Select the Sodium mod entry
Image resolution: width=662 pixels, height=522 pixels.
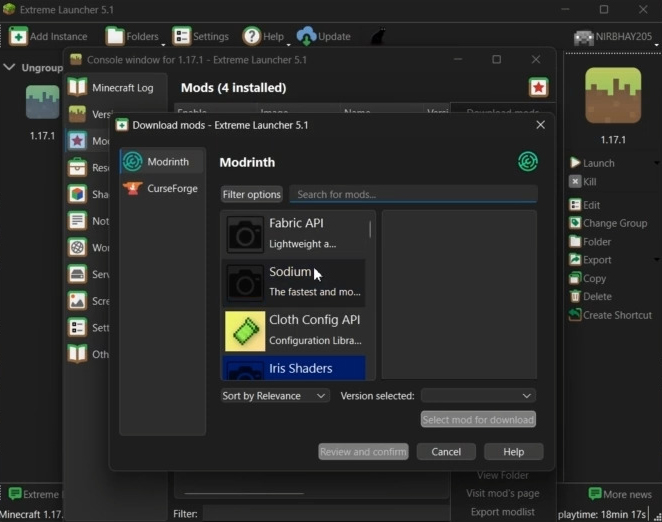tap(294, 282)
